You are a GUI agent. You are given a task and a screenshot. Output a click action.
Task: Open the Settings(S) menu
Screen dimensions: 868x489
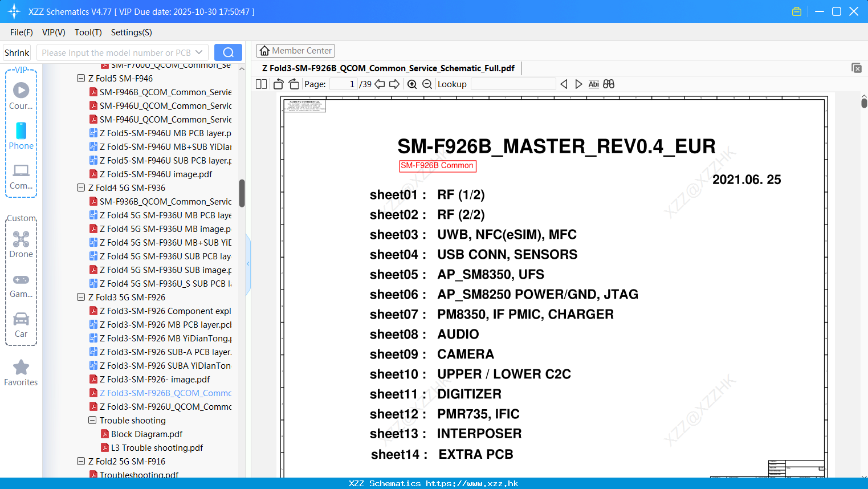[132, 32]
